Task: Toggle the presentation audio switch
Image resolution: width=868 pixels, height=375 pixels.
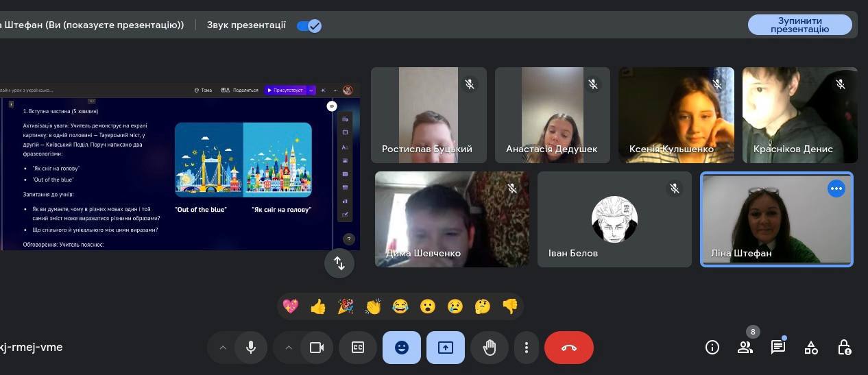Action: pyautogui.click(x=309, y=25)
